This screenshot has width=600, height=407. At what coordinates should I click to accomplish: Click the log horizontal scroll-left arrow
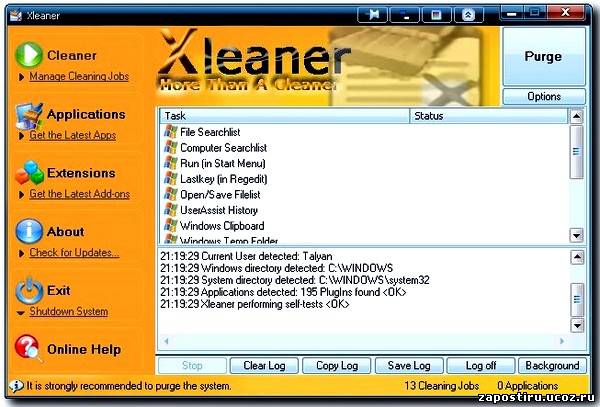click(x=166, y=340)
